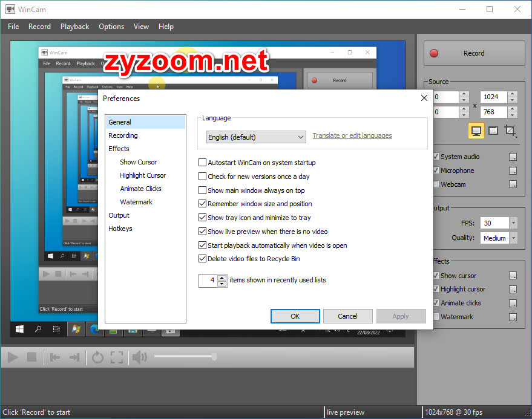The image size is (532, 419).
Task: Uncheck Remember window size and position
Action: pos(202,204)
